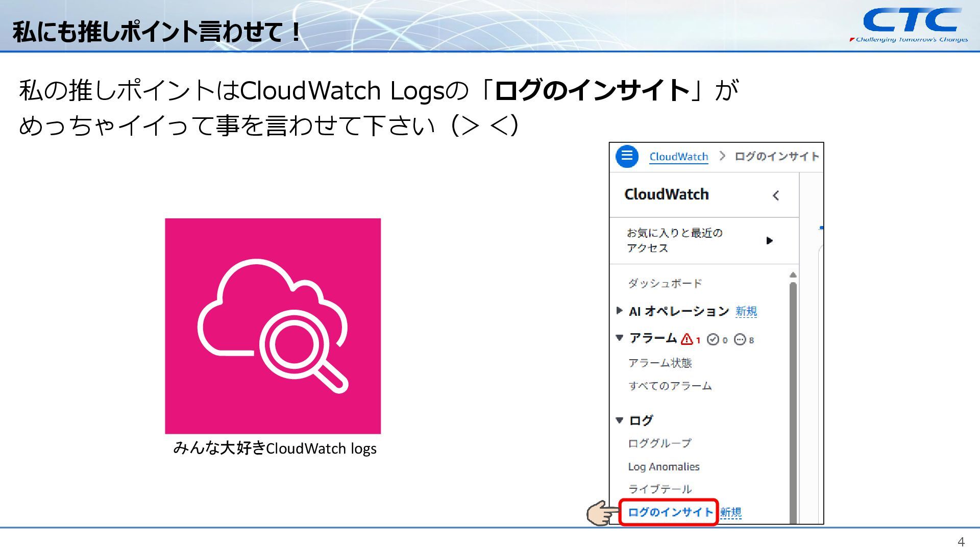
Task: Click the red in-alarm warning icon
Action: tap(687, 339)
